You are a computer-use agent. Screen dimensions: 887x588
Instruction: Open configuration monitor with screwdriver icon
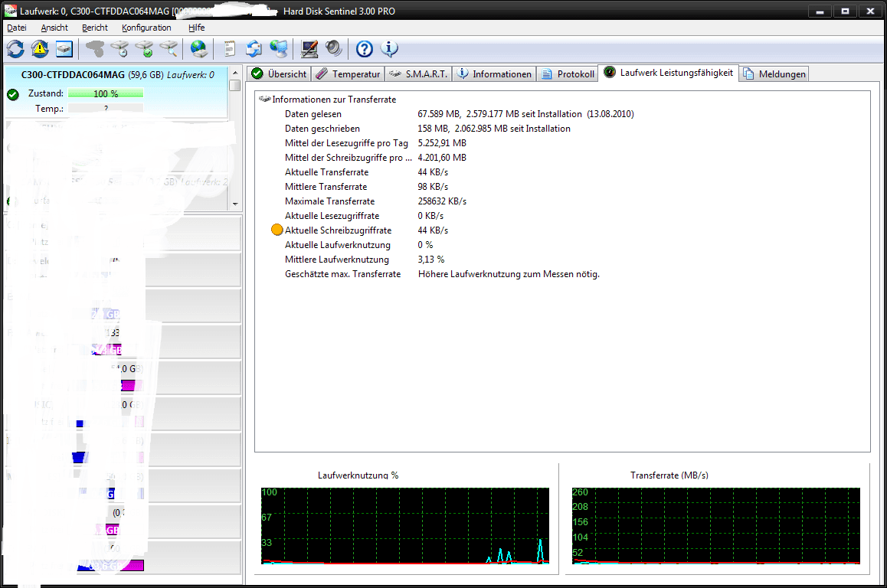coord(309,49)
